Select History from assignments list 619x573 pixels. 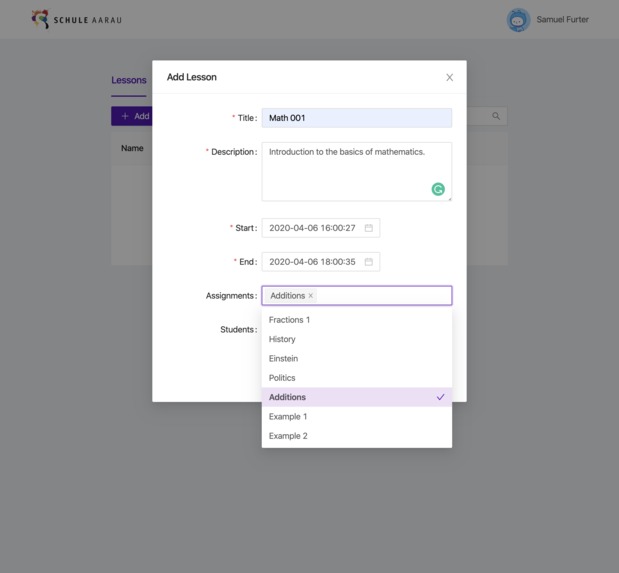tap(356, 339)
